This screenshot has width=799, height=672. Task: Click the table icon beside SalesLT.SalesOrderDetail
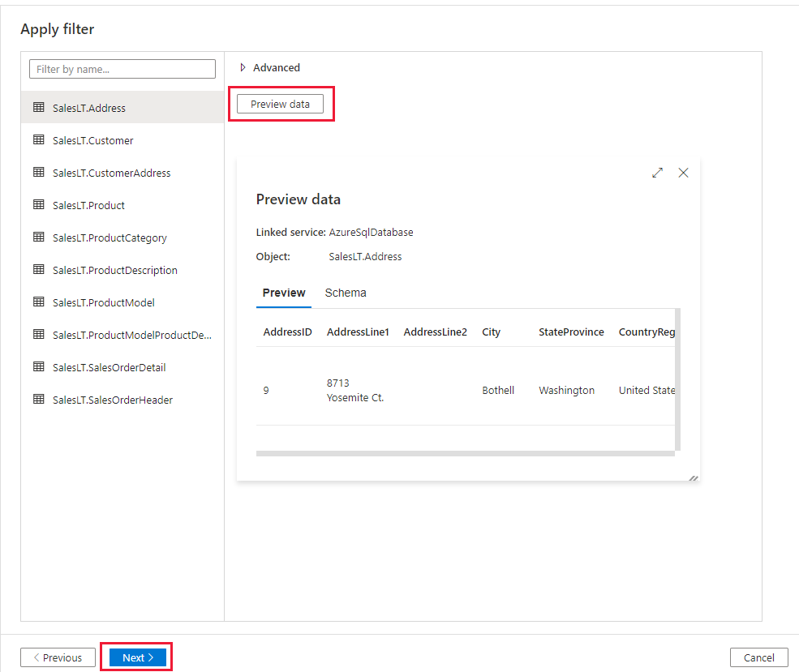38,366
